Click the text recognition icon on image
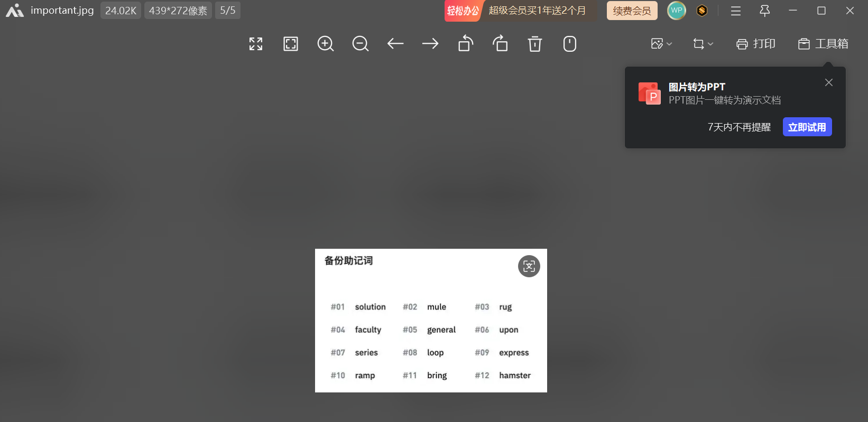Viewport: 868px width, 422px height. (529, 266)
